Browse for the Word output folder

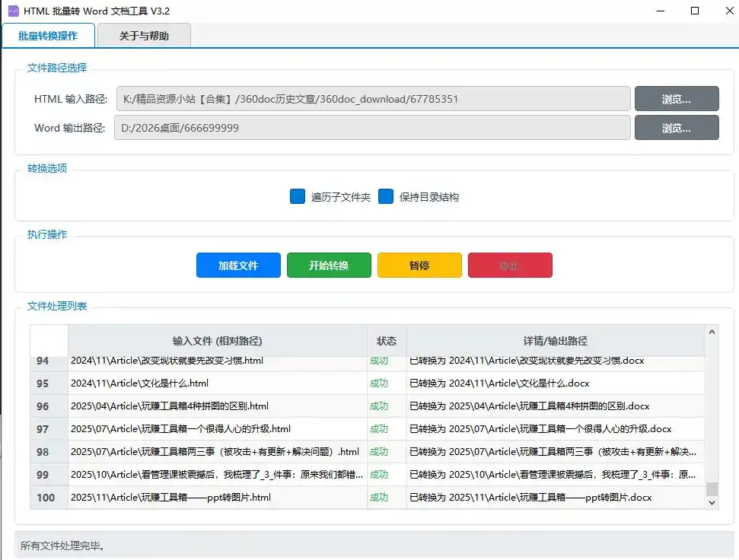[676, 128]
